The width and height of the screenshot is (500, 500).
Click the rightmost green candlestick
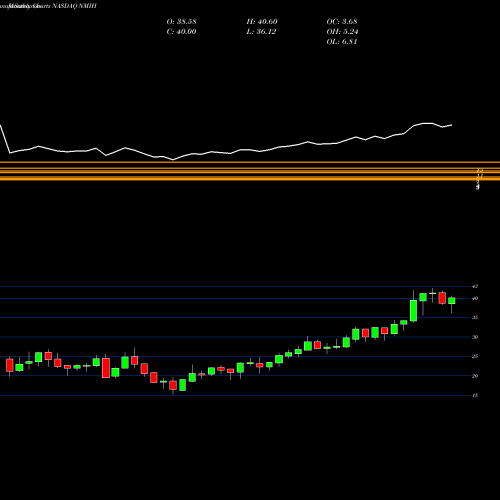coord(452,301)
